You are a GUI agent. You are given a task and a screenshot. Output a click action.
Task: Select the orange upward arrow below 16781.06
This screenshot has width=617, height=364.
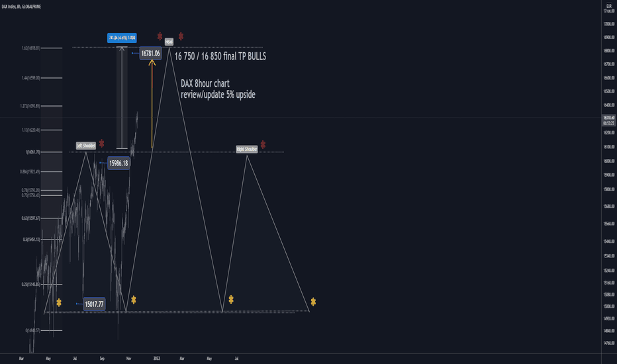click(152, 103)
